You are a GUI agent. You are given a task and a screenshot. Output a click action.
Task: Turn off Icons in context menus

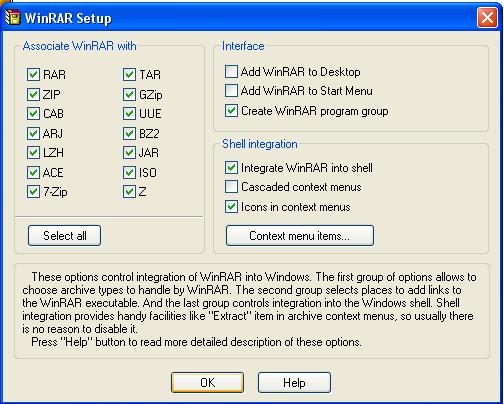pos(231,207)
